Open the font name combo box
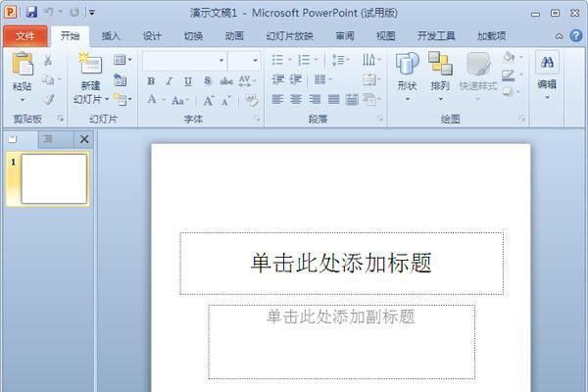The height and width of the screenshot is (392, 588). pyautogui.click(x=184, y=61)
